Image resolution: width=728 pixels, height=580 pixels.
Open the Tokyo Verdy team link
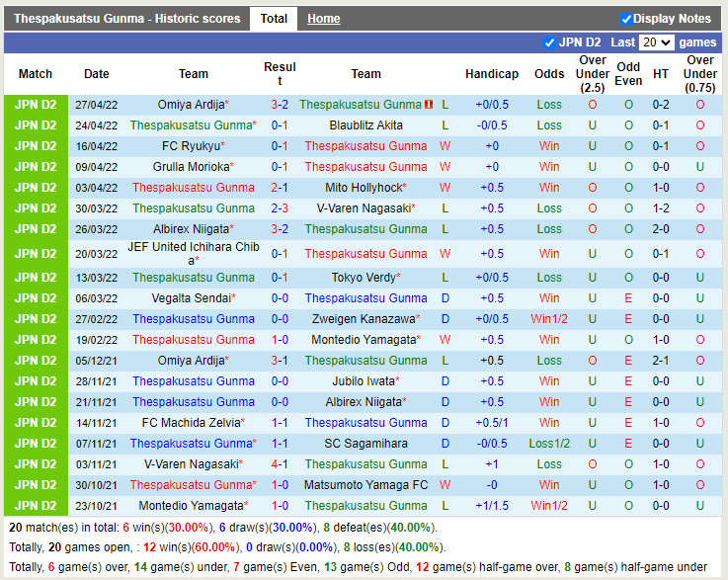pos(365,278)
